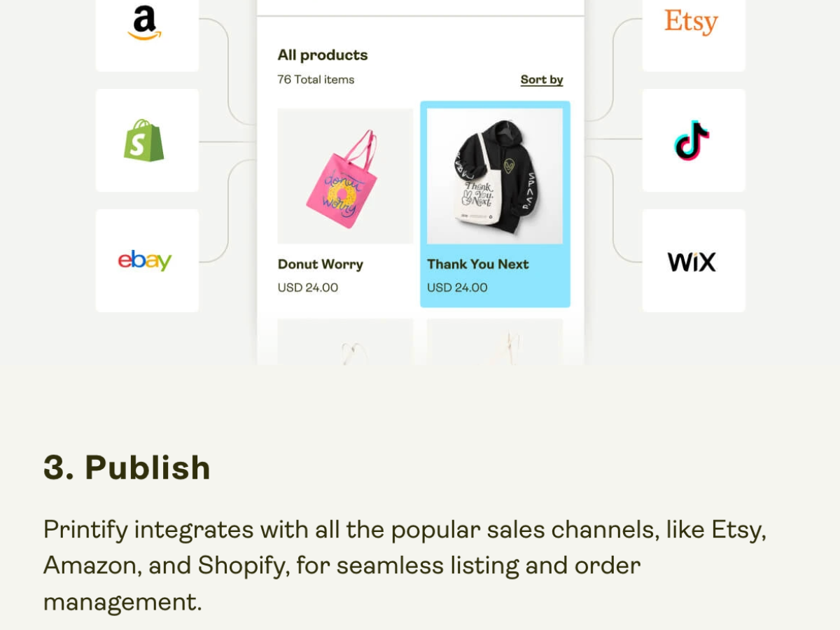The width and height of the screenshot is (840, 630).
Task: Click the Printify integrates description paragraph
Action: (405, 566)
